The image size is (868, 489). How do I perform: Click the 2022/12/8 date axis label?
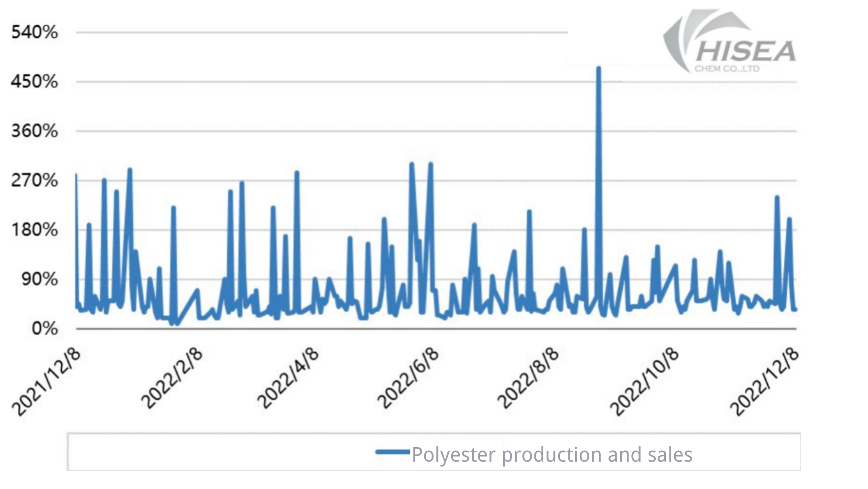tap(764, 381)
